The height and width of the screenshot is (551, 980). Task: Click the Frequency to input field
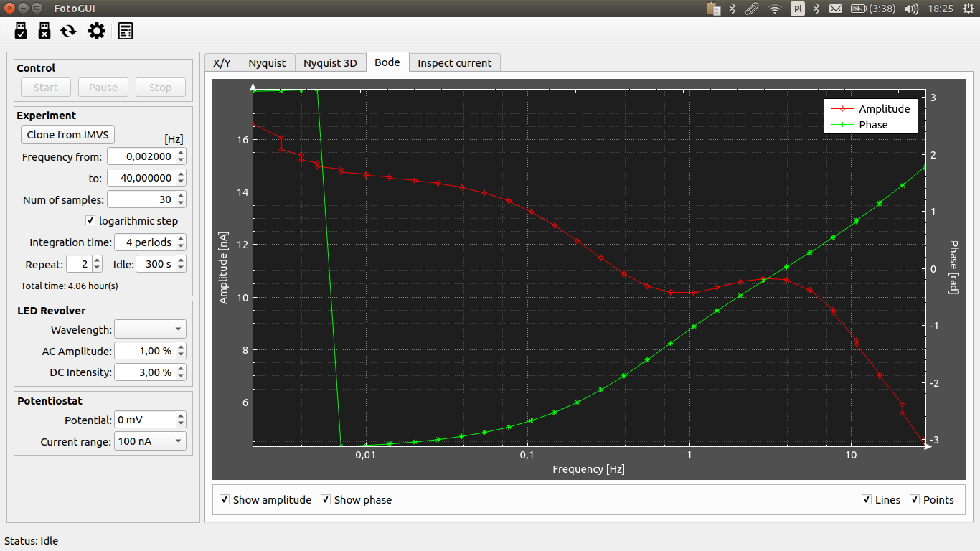click(x=141, y=178)
